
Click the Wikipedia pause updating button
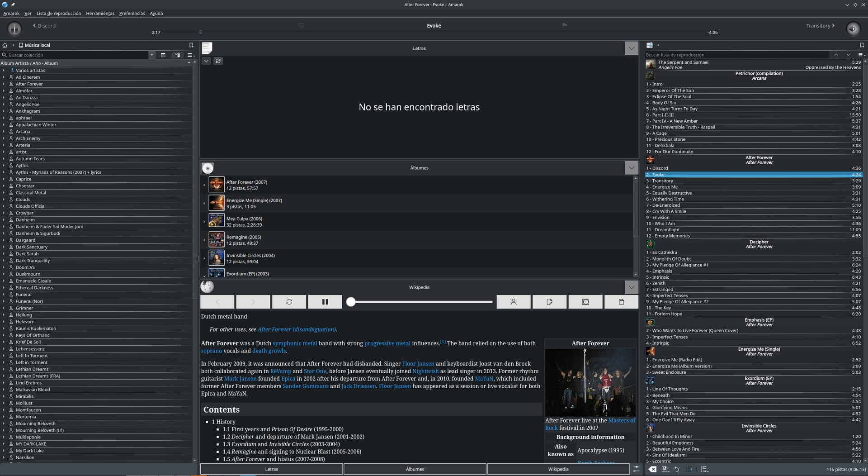pyautogui.click(x=325, y=302)
